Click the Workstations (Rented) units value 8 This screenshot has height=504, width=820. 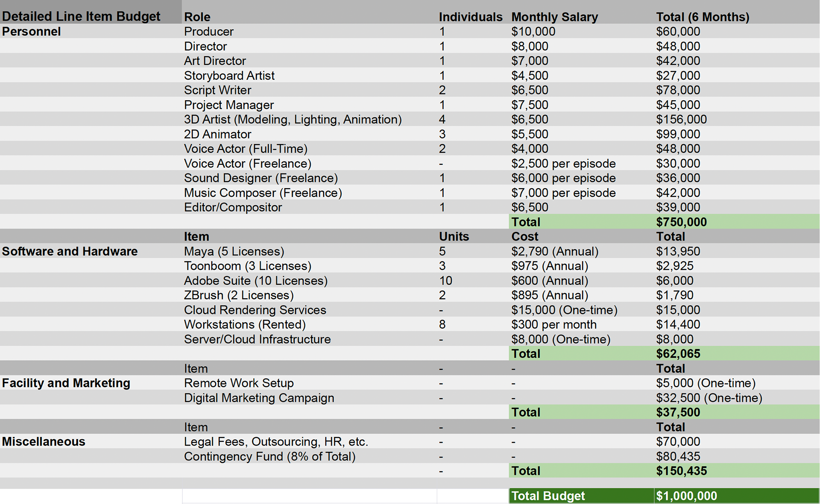click(x=442, y=325)
